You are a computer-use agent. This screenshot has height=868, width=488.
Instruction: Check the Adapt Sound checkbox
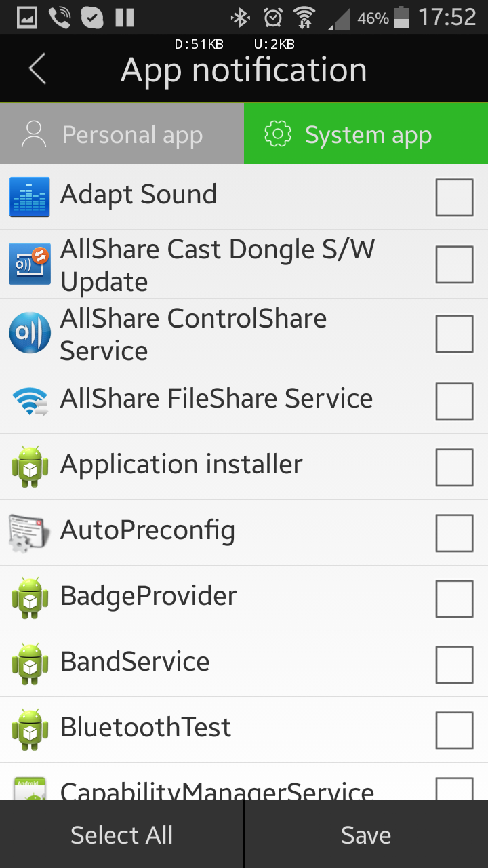coord(454,197)
